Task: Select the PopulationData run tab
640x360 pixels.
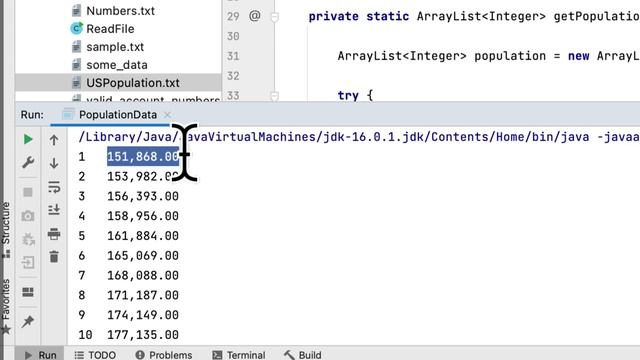Action: coord(109,115)
